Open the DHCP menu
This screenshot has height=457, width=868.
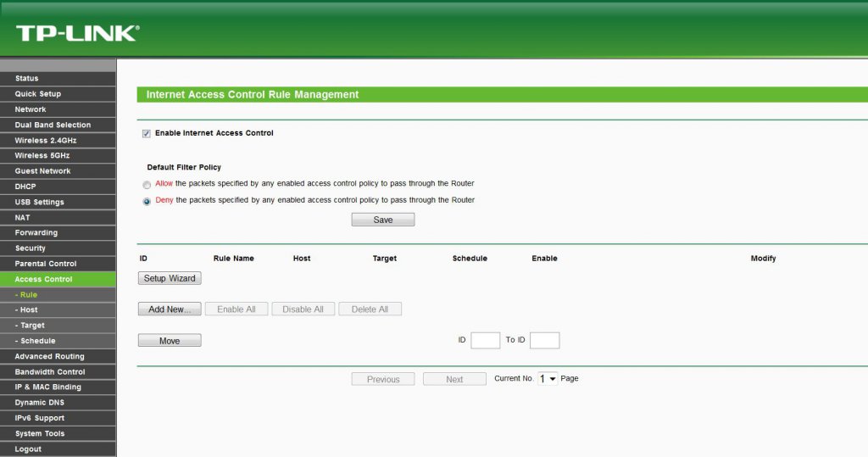[58, 187]
